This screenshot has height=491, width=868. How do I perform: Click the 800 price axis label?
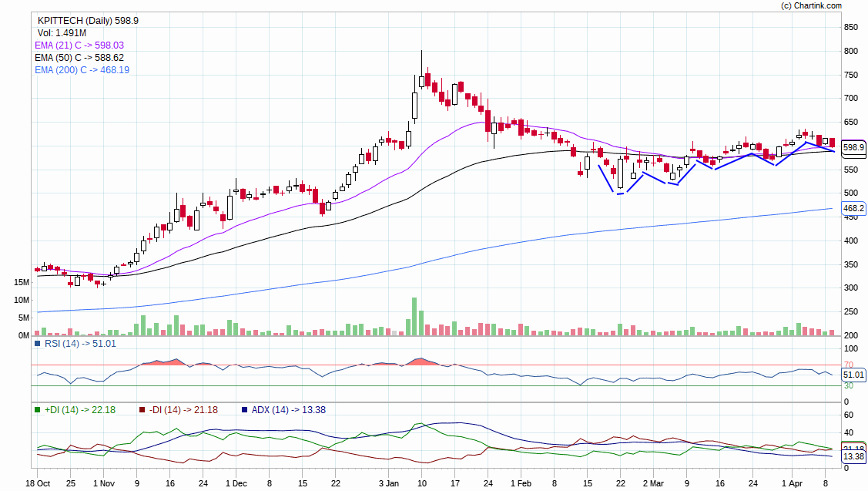(851, 51)
